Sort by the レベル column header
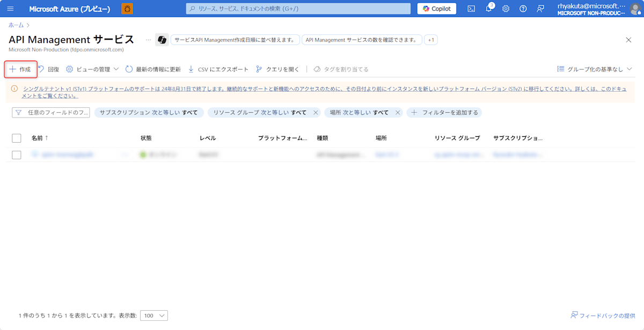 click(208, 138)
